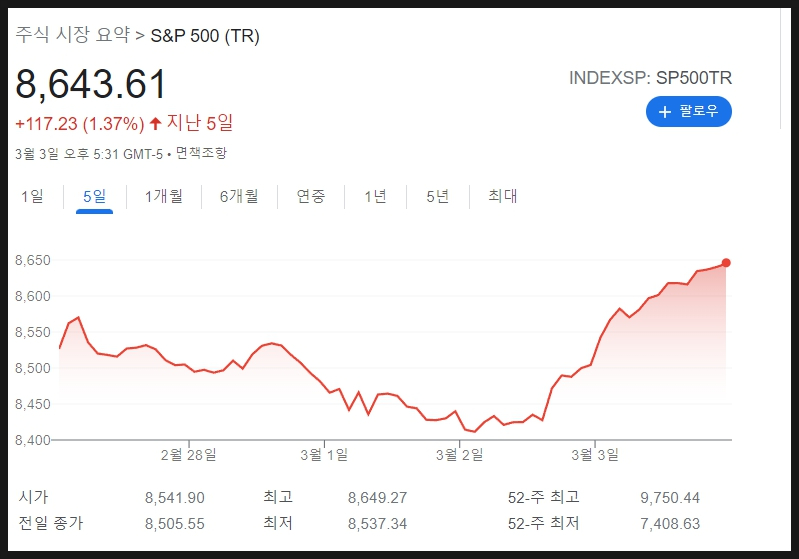Open the 연중 range tab
Viewport: 799px width, 559px height.
[x=311, y=196]
